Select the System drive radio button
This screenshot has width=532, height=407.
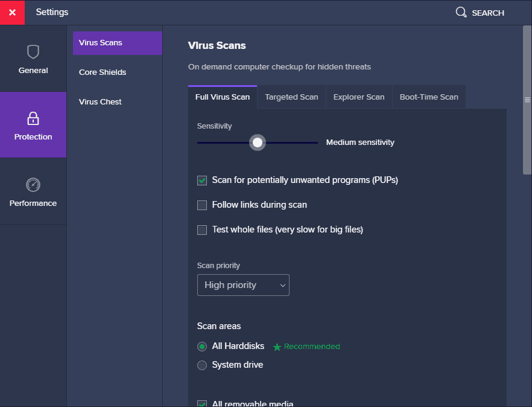[x=202, y=365]
